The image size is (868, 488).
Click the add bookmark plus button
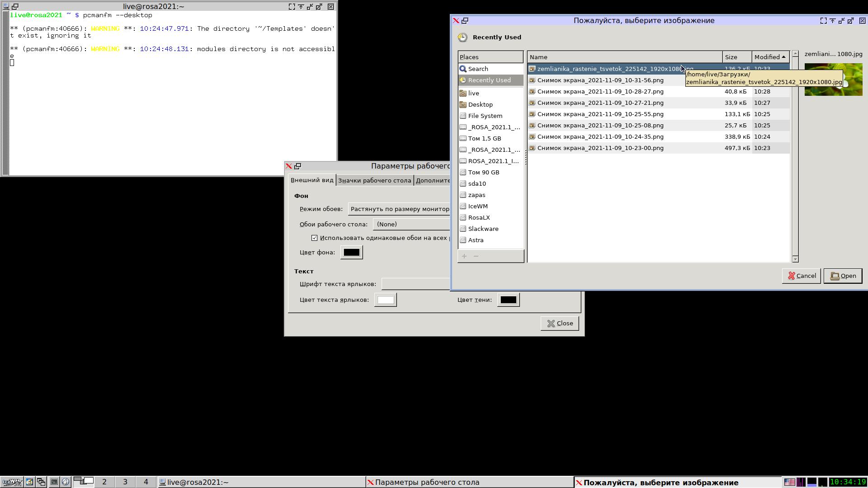(464, 256)
